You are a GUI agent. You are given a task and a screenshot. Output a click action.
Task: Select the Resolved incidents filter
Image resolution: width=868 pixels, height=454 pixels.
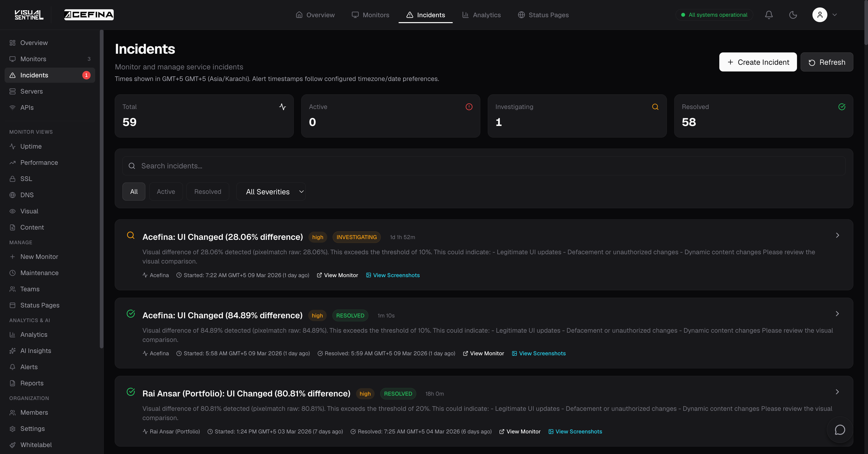[208, 191]
